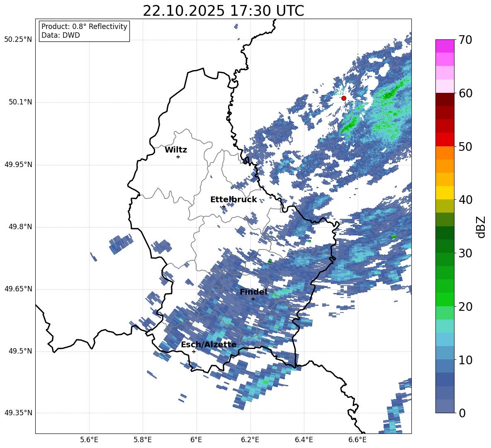Click the 49.5°N latitude label

point(20,351)
